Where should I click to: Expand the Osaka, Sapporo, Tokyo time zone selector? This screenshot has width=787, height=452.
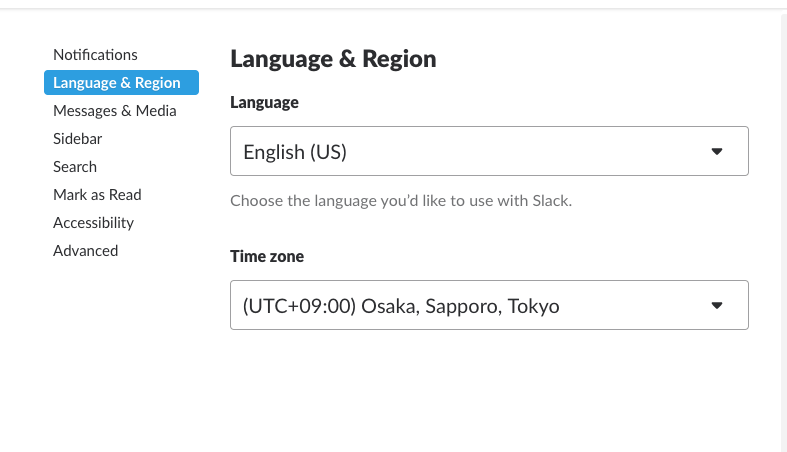pos(489,305)
